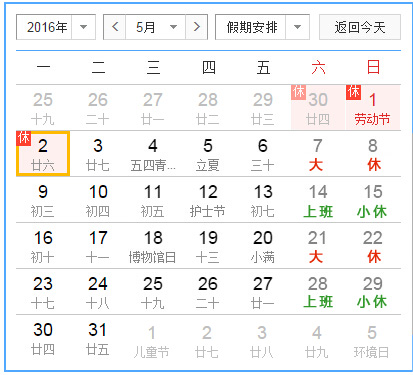Select day 3 廿七
Screen dimensions: 413x375
[98, 154]
